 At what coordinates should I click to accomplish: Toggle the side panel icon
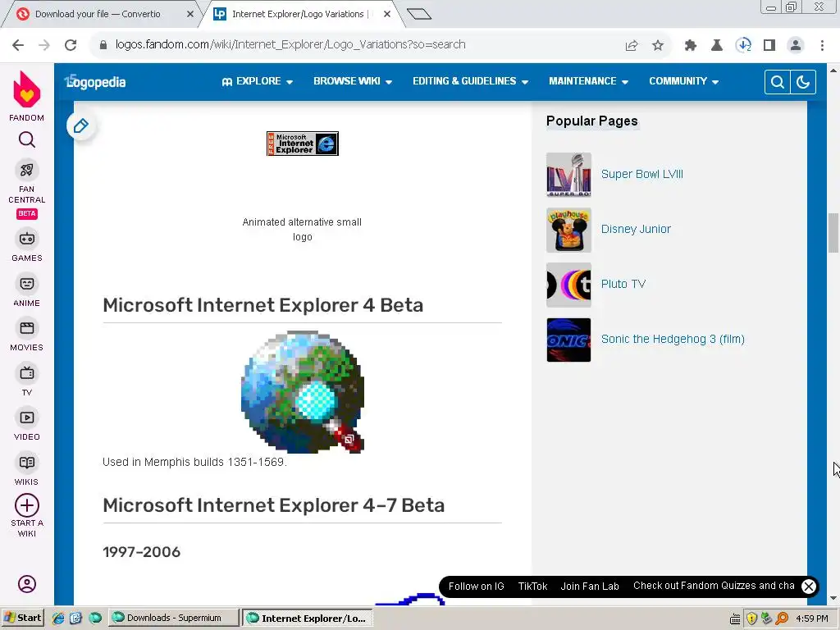(769, 46)
